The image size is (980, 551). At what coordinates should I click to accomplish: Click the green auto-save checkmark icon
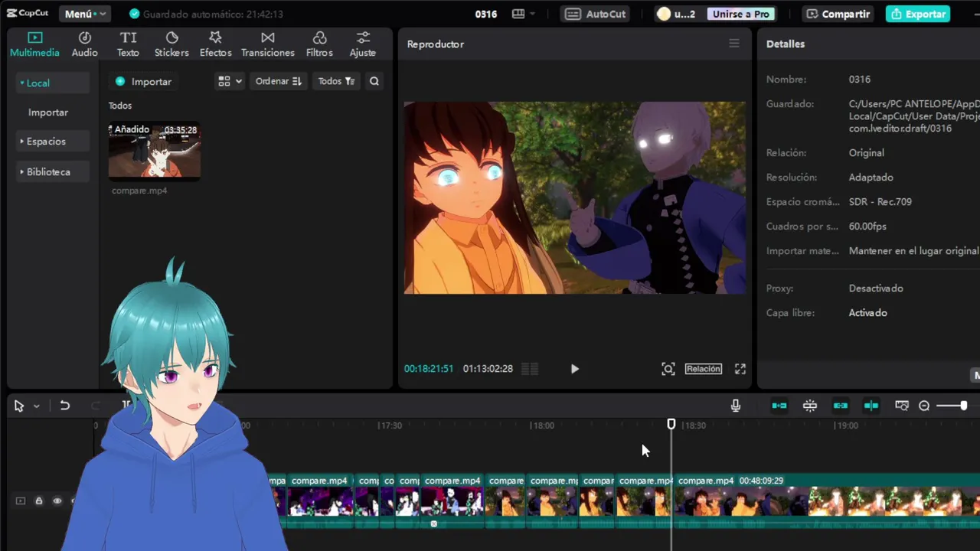pyautogui.click(x=135, y=14)
